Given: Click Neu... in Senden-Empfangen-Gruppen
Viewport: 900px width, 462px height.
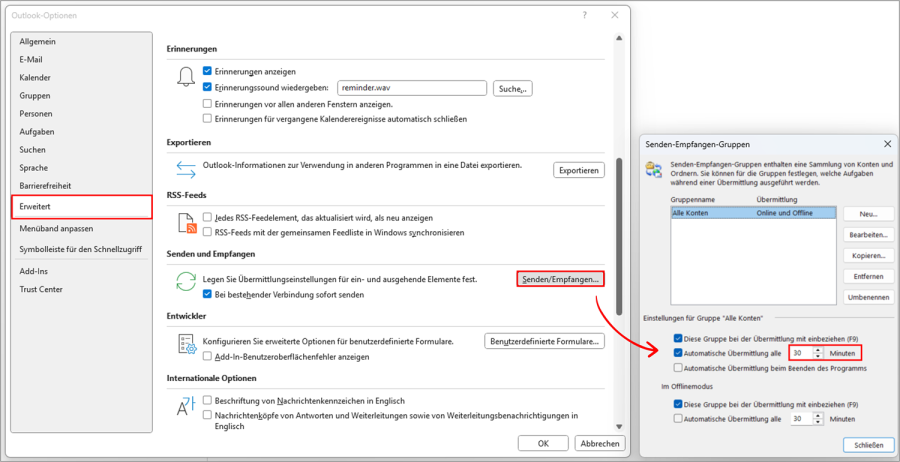Looking at the screenshot, I should [869, 213].
